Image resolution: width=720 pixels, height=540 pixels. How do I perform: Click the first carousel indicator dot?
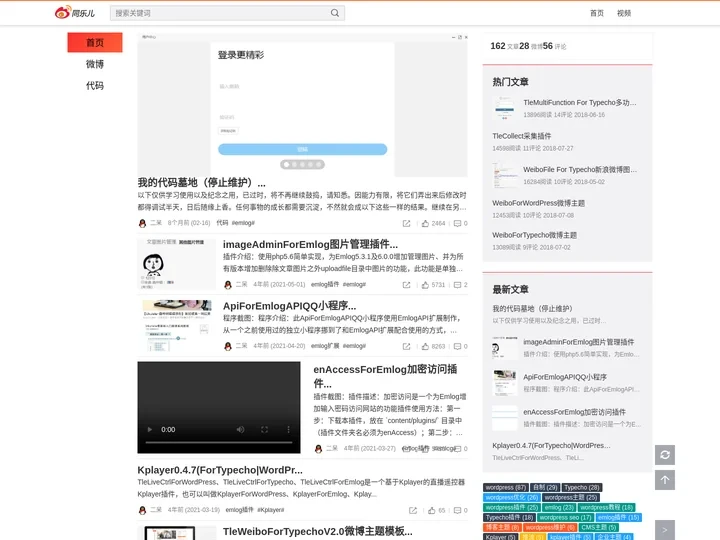point(287,164)
